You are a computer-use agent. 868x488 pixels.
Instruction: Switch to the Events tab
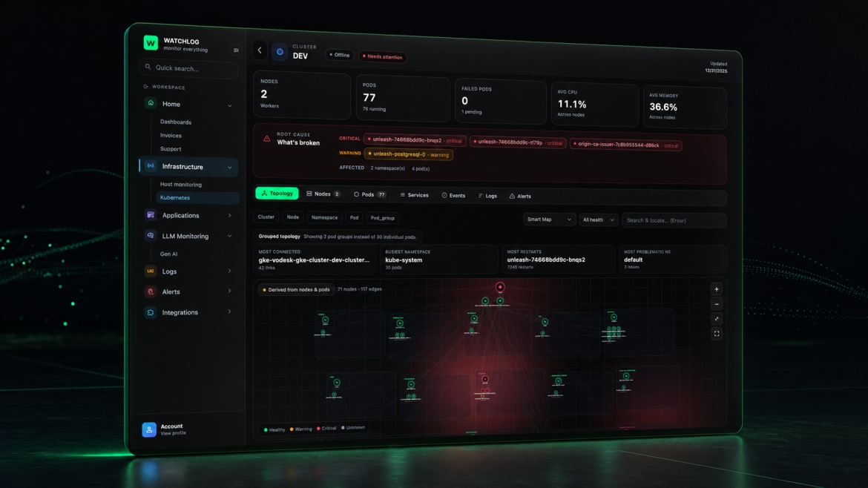pos(453,195)
